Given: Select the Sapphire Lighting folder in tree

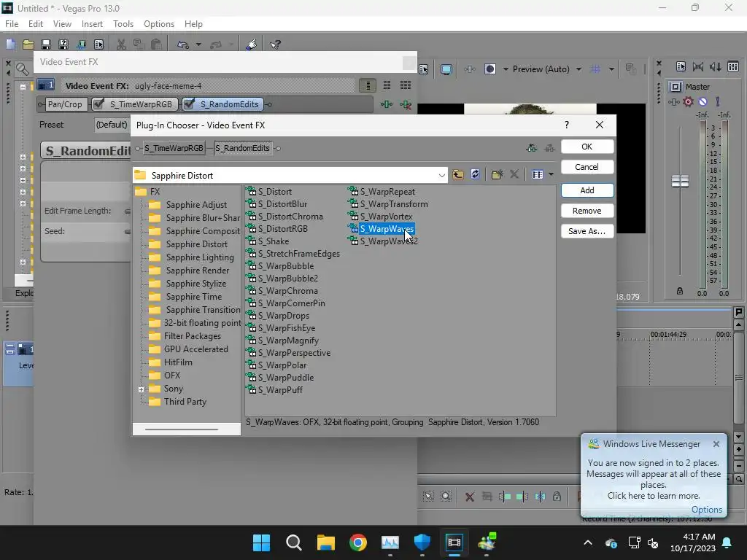Looking at the screenshot, I should click(200, 257).
